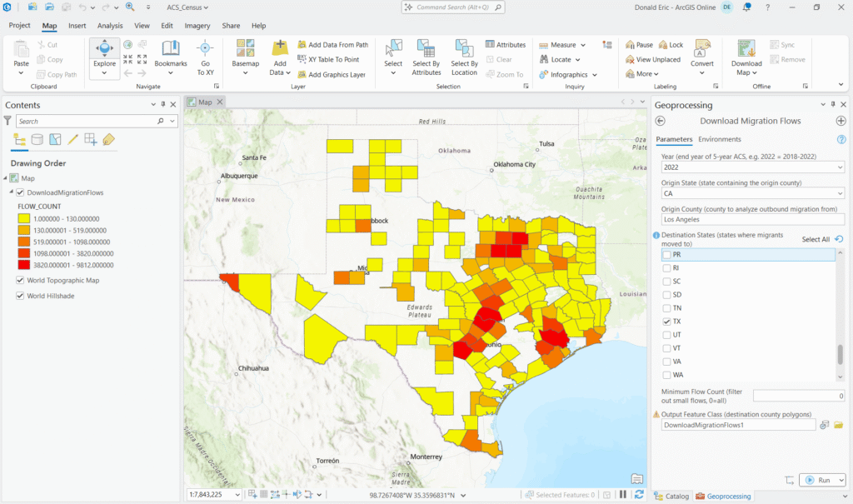Click the Basemap gallery icon

(x=245, y=47)
